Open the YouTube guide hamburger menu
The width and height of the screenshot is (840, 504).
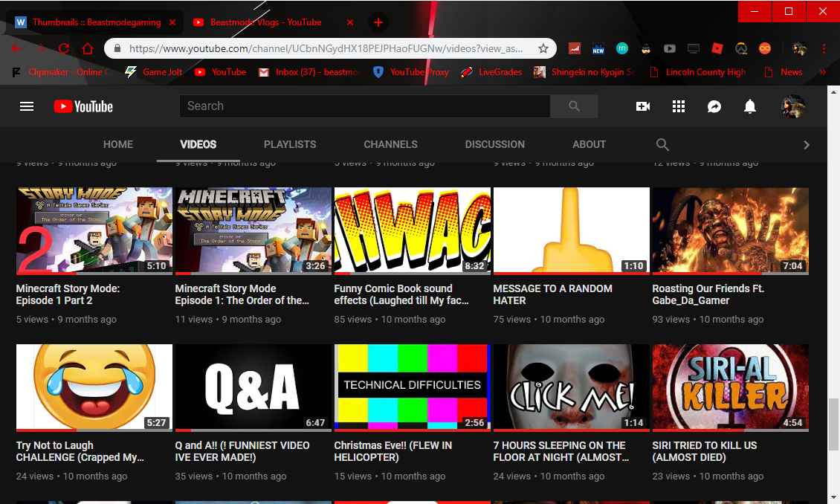click(27, 106)
